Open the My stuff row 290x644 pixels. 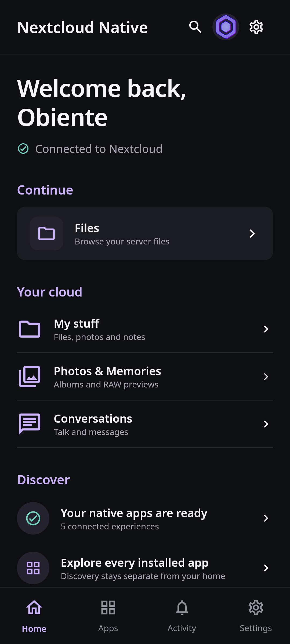click(x=145, y=329)
